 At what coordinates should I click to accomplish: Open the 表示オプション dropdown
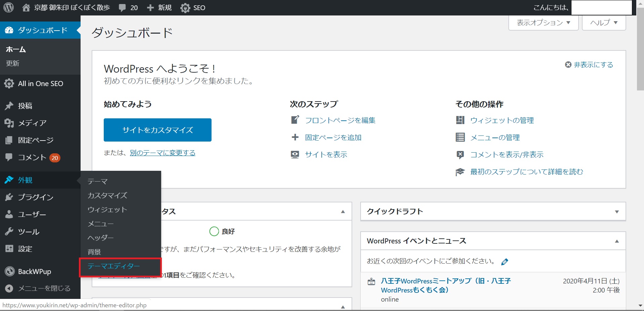click(543, 23)
